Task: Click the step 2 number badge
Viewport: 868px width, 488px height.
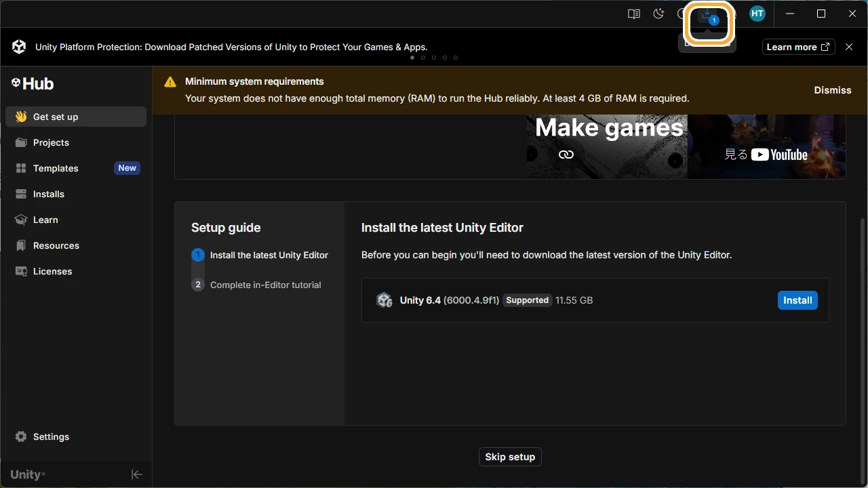Action: [198, 285]
